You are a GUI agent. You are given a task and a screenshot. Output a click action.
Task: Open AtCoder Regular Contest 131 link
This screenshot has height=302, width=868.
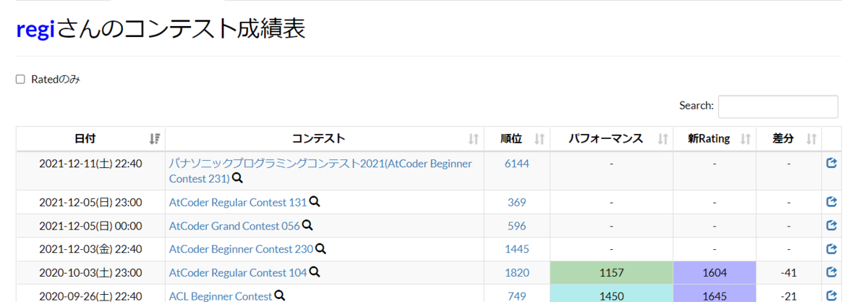pyautogui.click(x=238, y=202)
